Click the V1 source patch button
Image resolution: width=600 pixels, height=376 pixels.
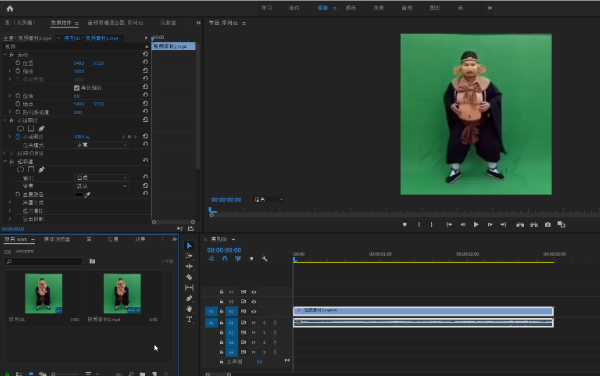click(x=211, y=312)
